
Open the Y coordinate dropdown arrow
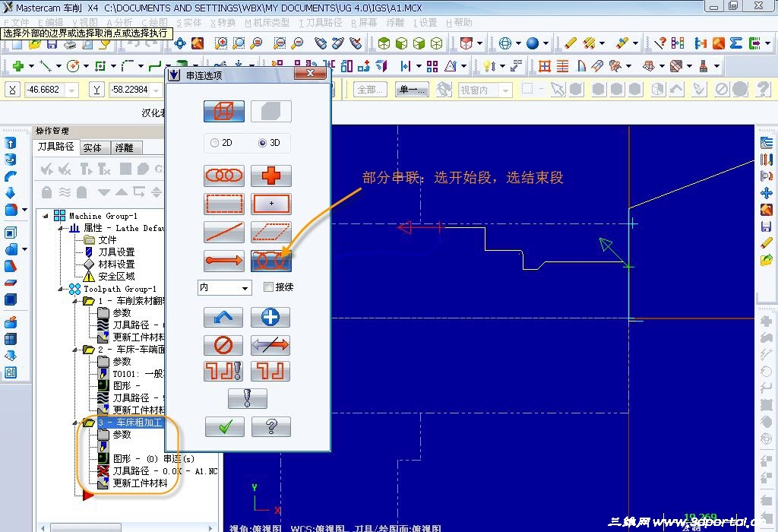[157, 90]
